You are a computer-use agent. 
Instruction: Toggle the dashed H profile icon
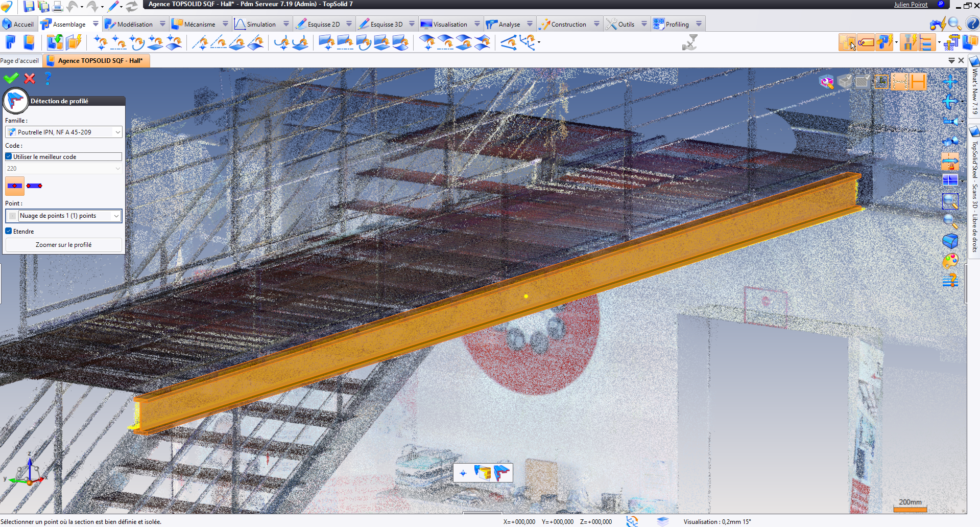(x=900, y=82)
